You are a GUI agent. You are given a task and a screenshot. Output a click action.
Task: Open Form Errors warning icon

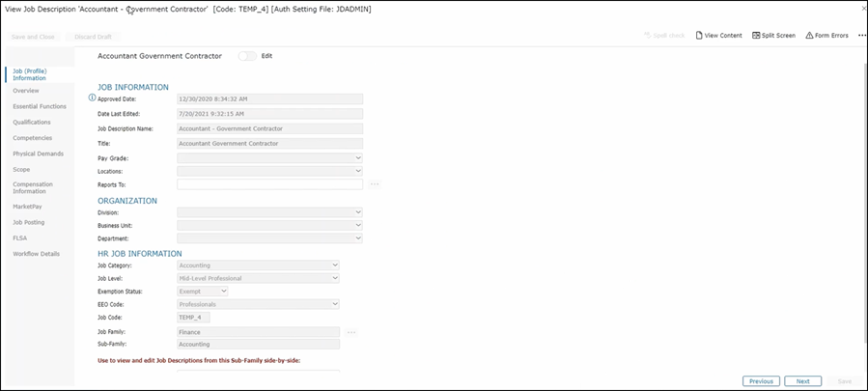(809, 36)
